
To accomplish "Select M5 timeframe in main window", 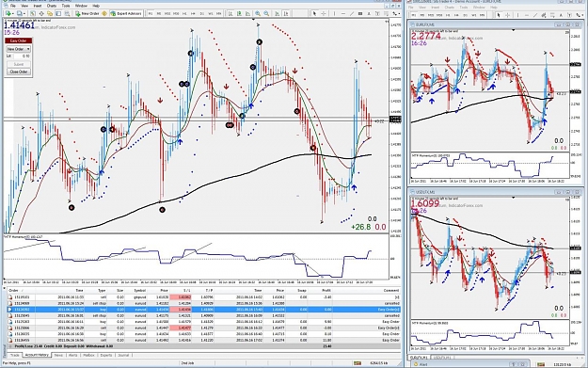I will click(x=159, y=13).
